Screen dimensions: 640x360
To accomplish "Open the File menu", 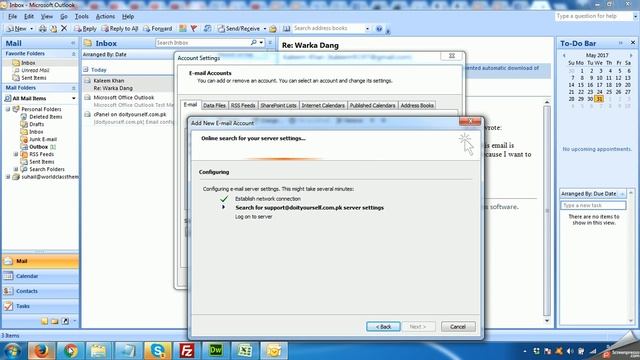I will (12, 16).
